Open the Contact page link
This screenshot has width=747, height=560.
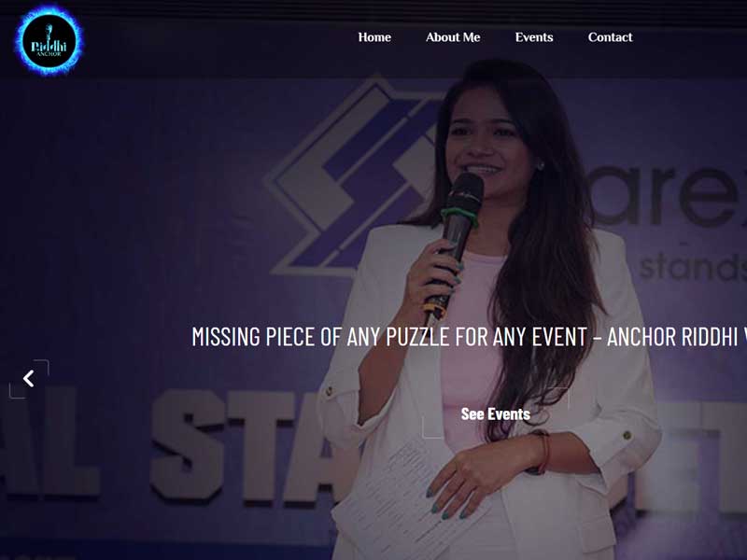point(611,37)
